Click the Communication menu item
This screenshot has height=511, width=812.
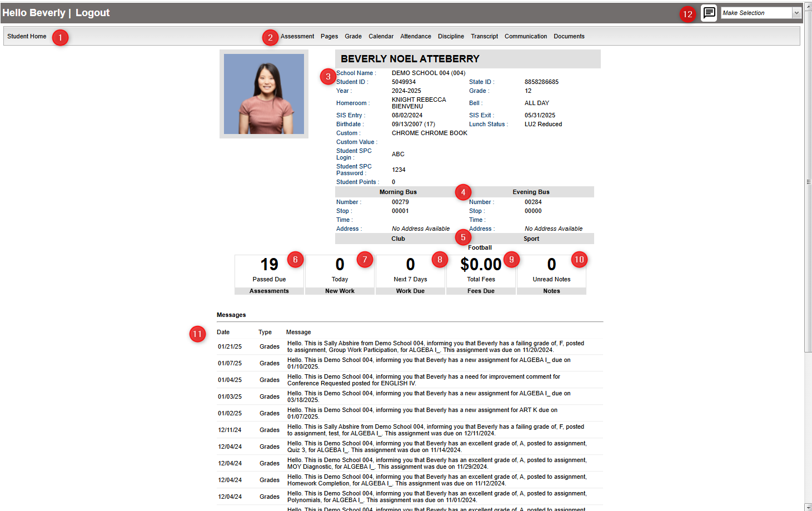526,36
